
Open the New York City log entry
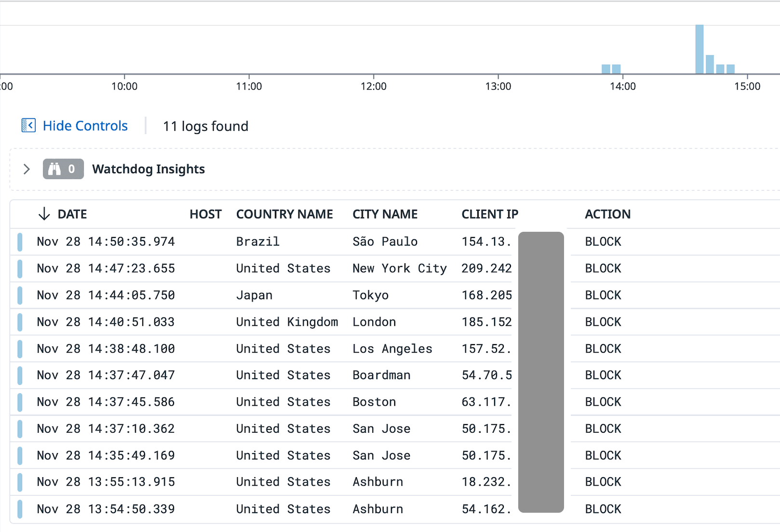399,268
